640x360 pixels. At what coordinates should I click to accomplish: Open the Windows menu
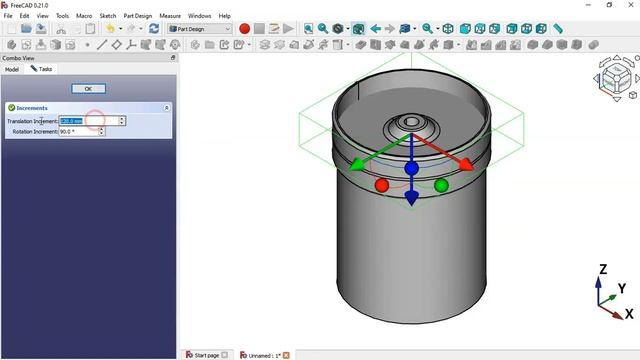pyautogui.click(x=199, y=16)
